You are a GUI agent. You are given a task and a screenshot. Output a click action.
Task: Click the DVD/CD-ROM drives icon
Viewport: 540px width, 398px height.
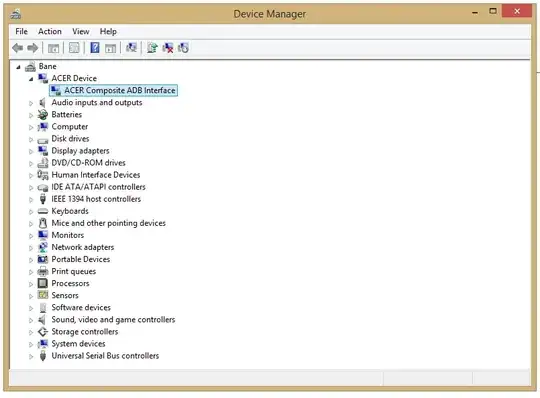(43, 163)
